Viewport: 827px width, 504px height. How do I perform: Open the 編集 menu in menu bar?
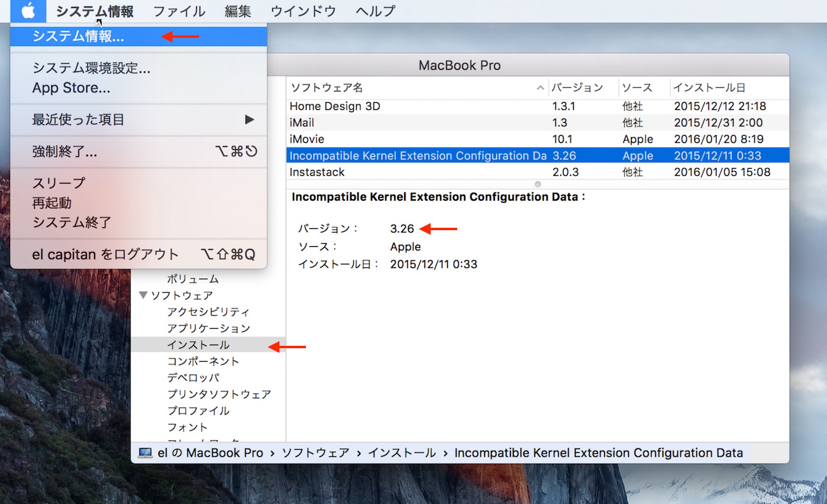238,11
